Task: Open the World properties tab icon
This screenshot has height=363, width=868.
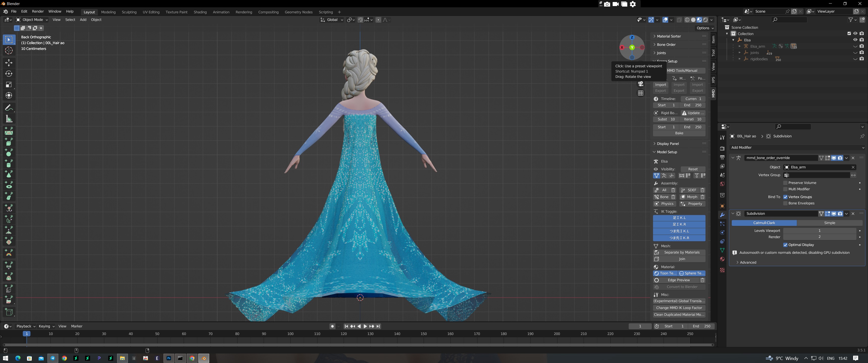Action: (x=722, y=184)
